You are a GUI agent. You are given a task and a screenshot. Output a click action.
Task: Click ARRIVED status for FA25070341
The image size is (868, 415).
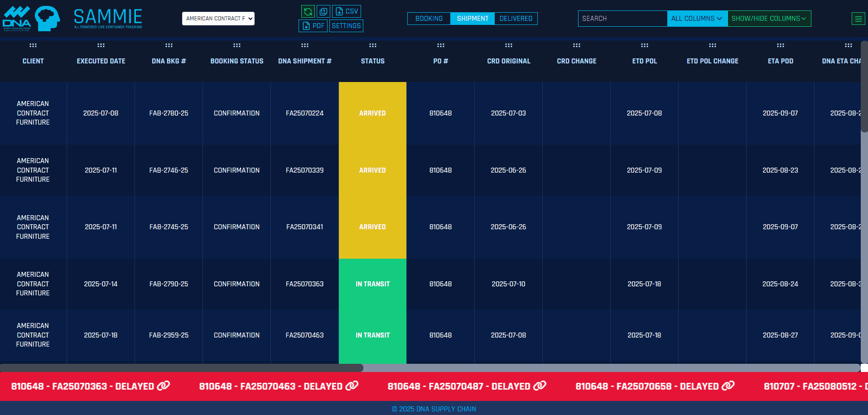372,227
